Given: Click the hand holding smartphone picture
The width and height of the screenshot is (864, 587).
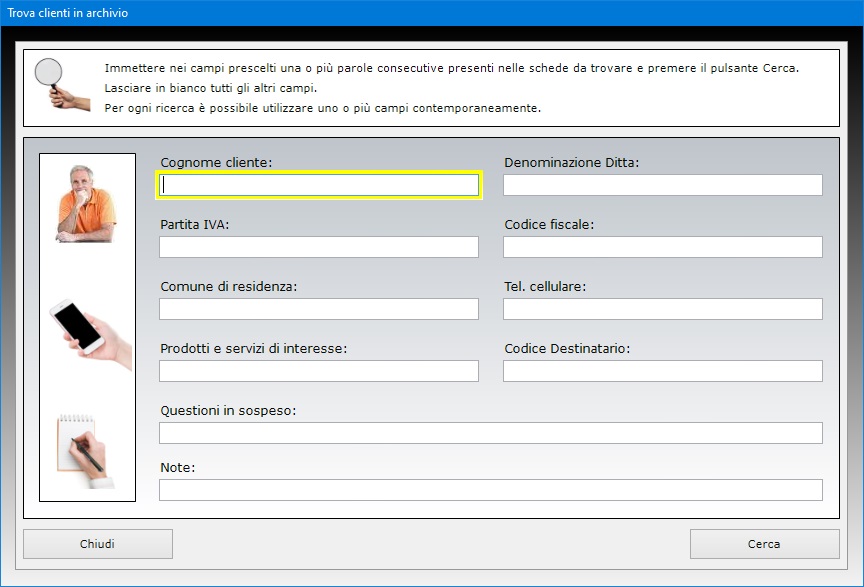Looking at the screenshot, I should tap(91, 335).
